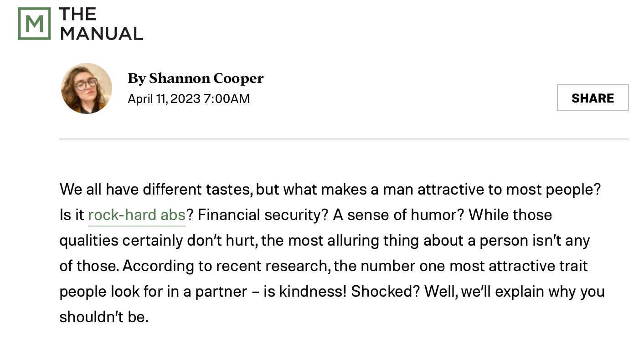
Task: Click the phrase "Financial security?" in paragraph
Action: pos(260,215)
